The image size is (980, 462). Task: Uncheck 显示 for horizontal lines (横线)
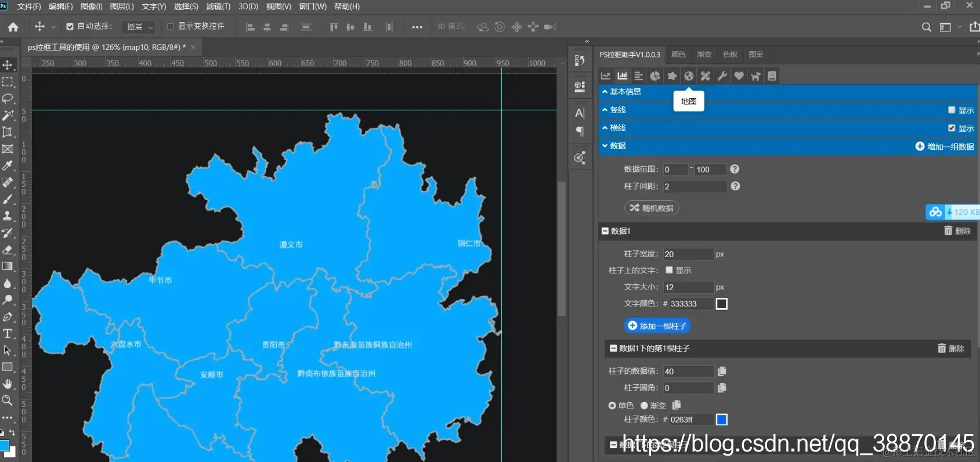[x=952, y=128]
